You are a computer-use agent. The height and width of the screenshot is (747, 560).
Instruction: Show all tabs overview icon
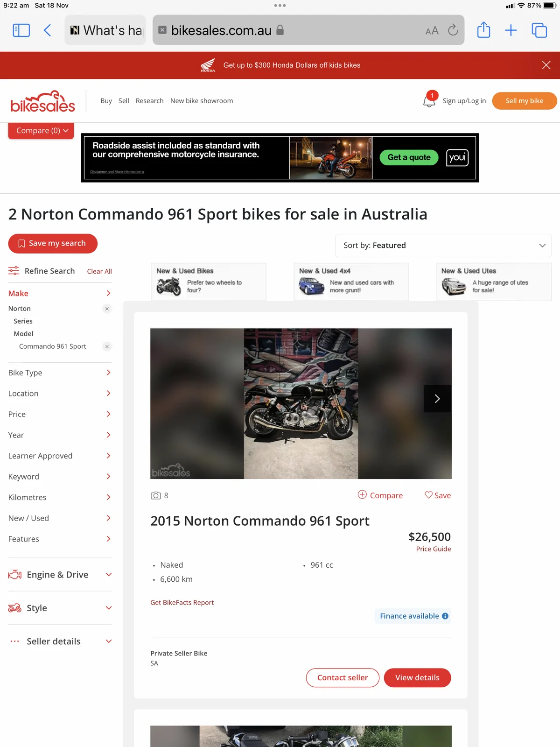pos(539,30)
